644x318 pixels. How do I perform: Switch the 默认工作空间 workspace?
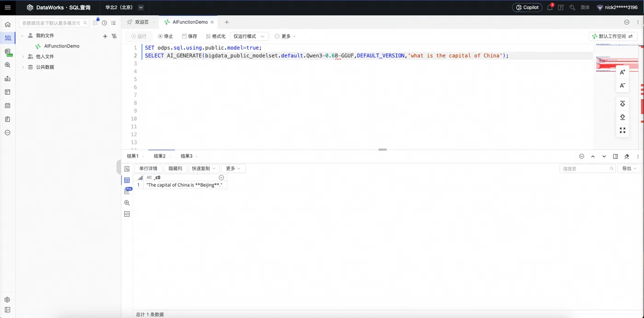613,36
